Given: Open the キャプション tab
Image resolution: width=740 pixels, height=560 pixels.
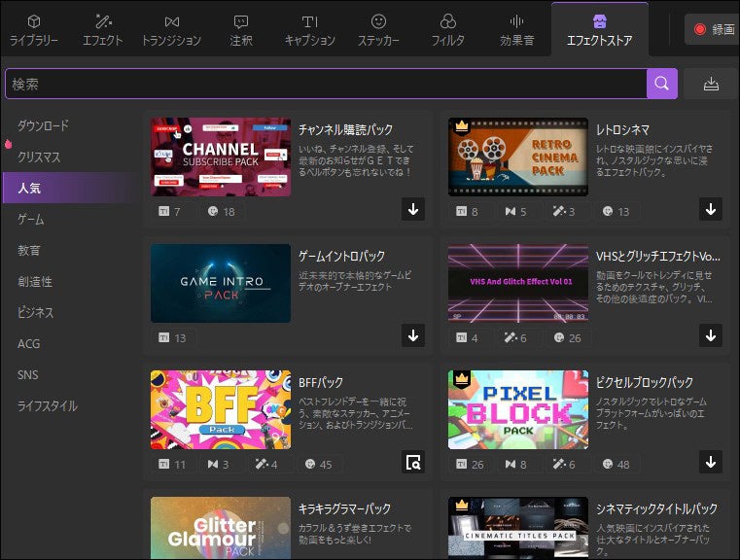Looking at the screenshot, I should (x=309, y=30).
